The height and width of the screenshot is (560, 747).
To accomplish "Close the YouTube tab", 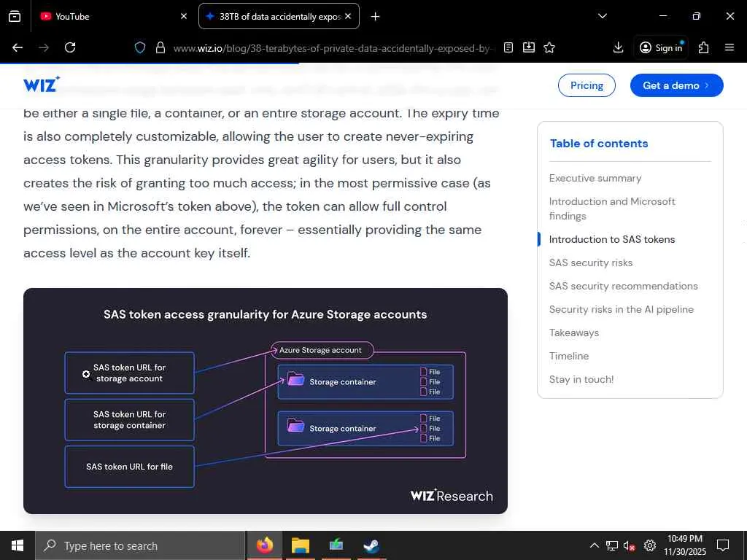I will pos(184,16).
